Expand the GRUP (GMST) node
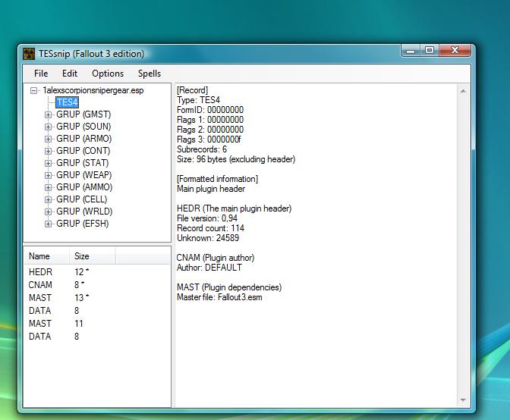510x420 pixels. (x=48, y=114)
